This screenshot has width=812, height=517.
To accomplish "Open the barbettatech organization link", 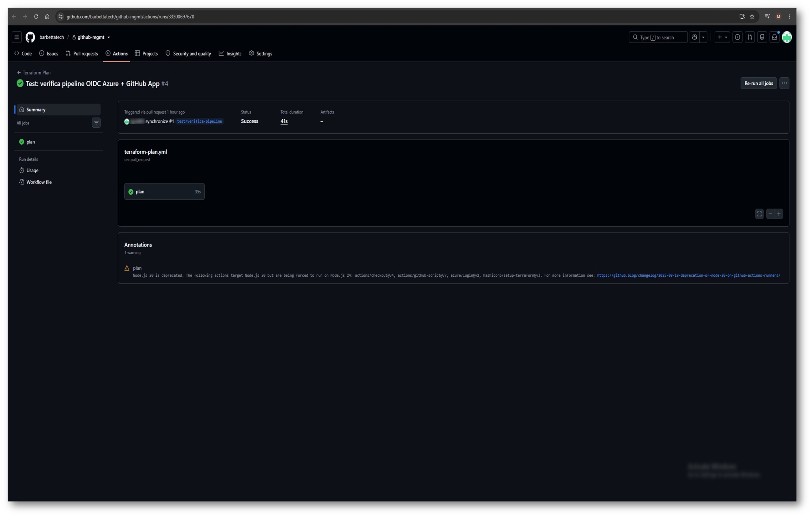I will 52,37.
